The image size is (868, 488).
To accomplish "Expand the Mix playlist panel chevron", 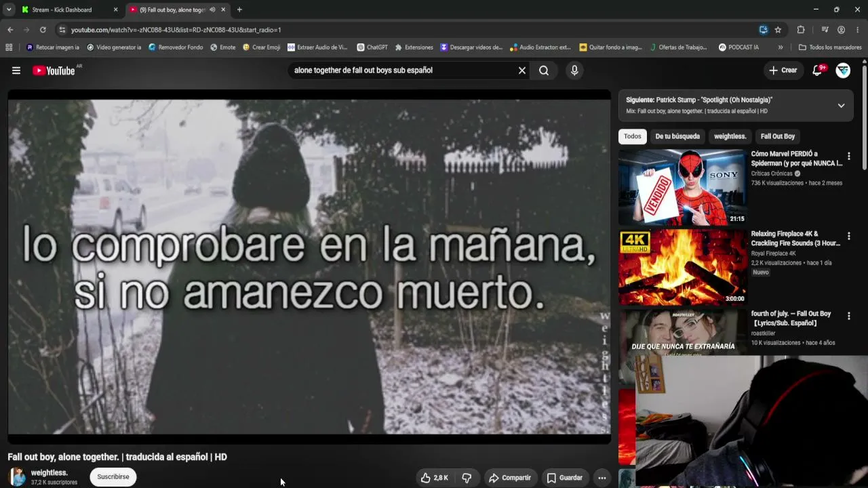I will coord(841,106).
